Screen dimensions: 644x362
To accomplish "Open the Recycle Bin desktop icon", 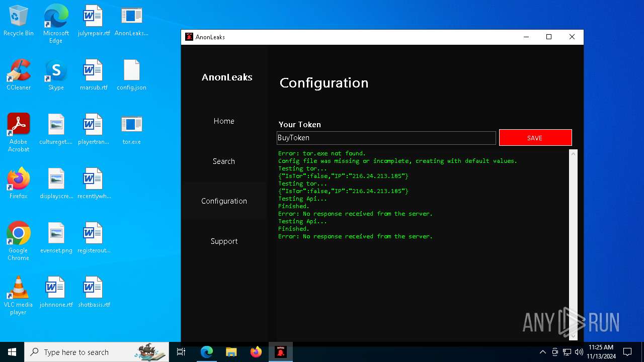I will 19,21.
